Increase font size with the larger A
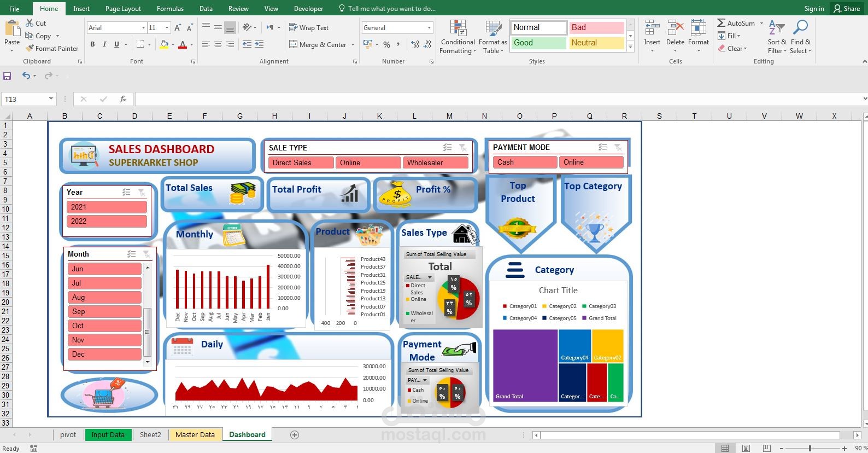Screen dimensions: 868x453 (x=178, y=27)
